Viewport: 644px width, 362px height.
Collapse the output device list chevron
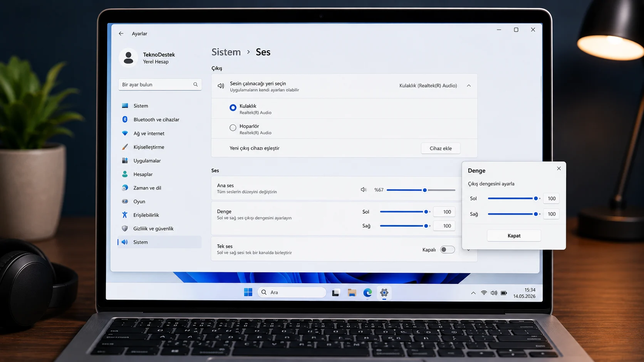click(x=469, y=86)
